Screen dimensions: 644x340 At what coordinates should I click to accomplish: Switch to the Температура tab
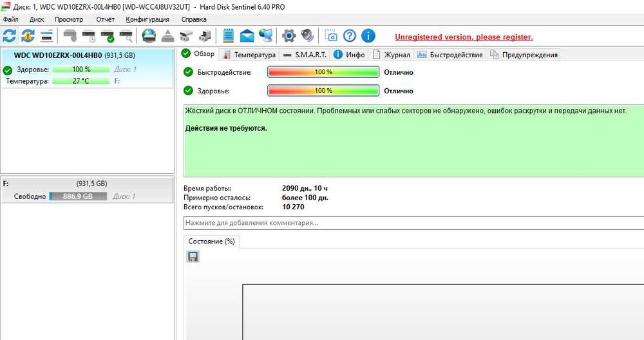pyautogui.click(x=250, y=55)
